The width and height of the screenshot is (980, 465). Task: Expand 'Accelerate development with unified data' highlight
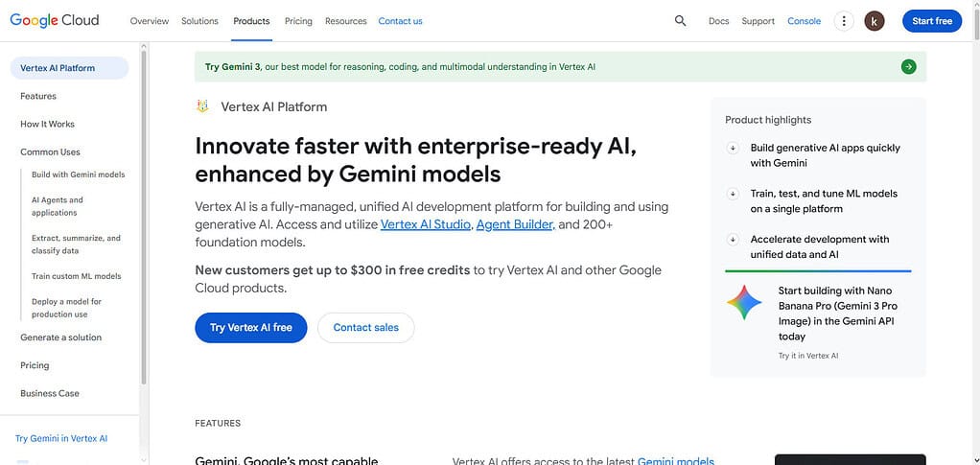[x=733, y=240]
